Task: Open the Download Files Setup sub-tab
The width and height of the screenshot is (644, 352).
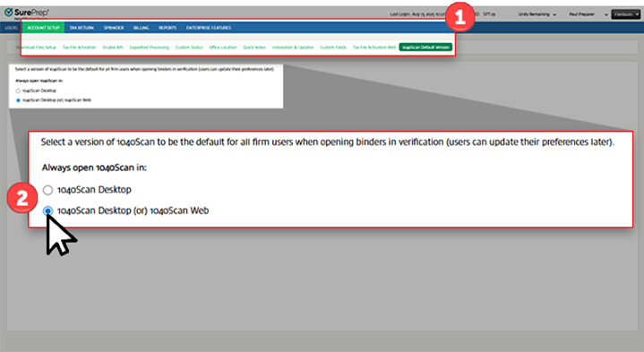Action: [x=36, y=47]
